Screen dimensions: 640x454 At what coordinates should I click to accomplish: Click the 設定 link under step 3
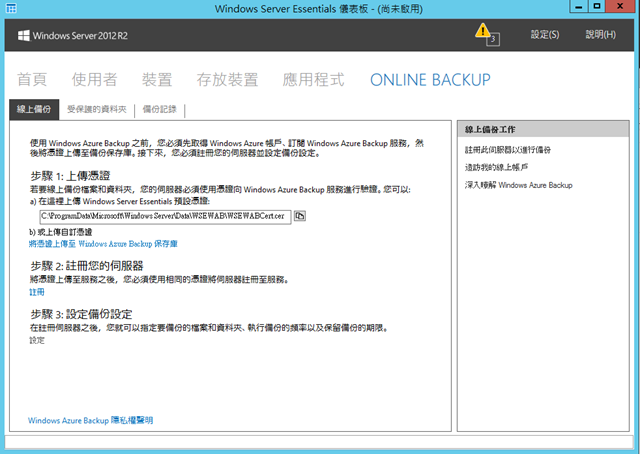(37, 340)
